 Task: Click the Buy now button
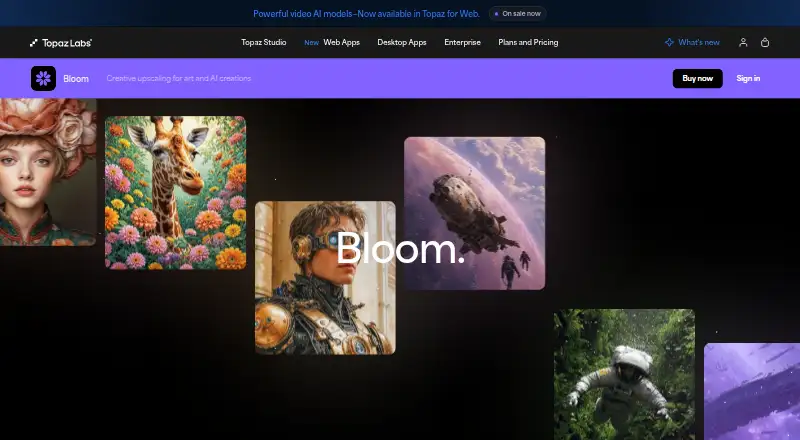click(x=697, y=78)
